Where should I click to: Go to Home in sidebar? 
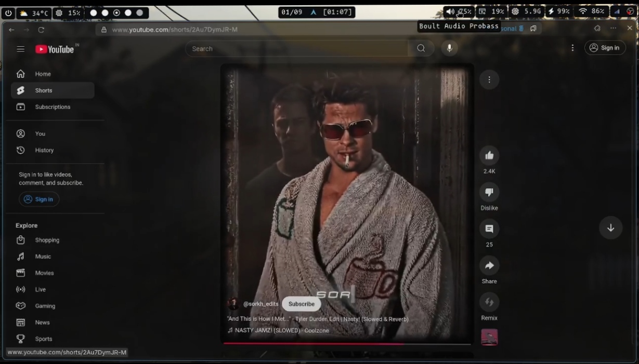click(53, 74)
